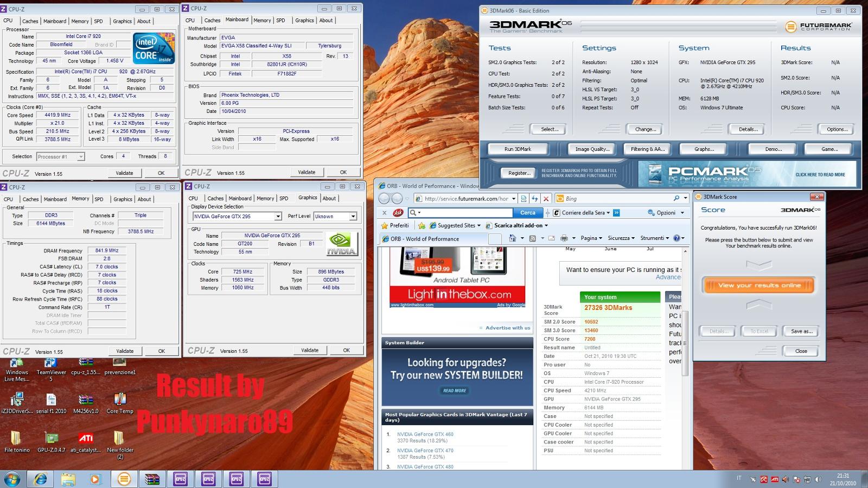Open the Perf Level dropdown

[x=353, y=217]
